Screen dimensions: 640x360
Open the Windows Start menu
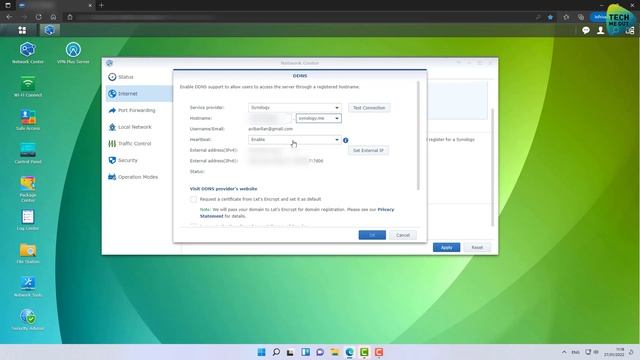coord(261,352)
